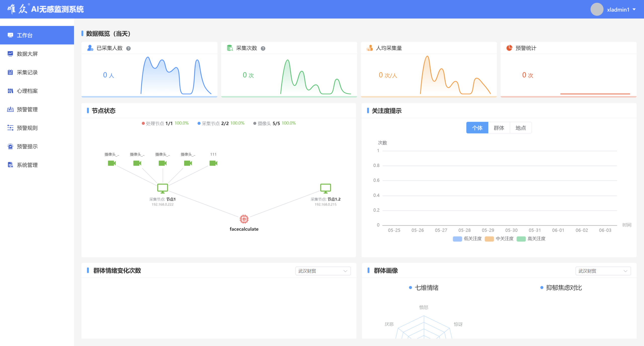
Task: Toggle the 摄像头 legend item
Action: 274,123
